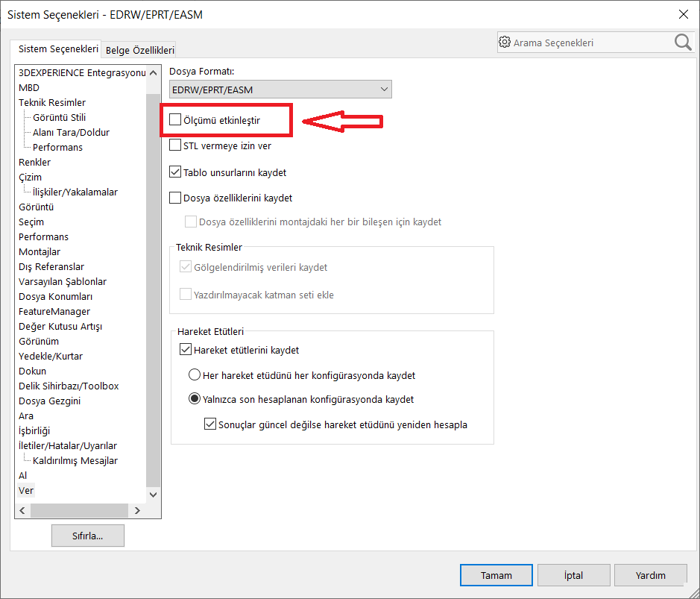700x599 pixels.
Task: Select Her hareket etüdünü her konfigürasyonda kaydet
Action: pos(195,375)
